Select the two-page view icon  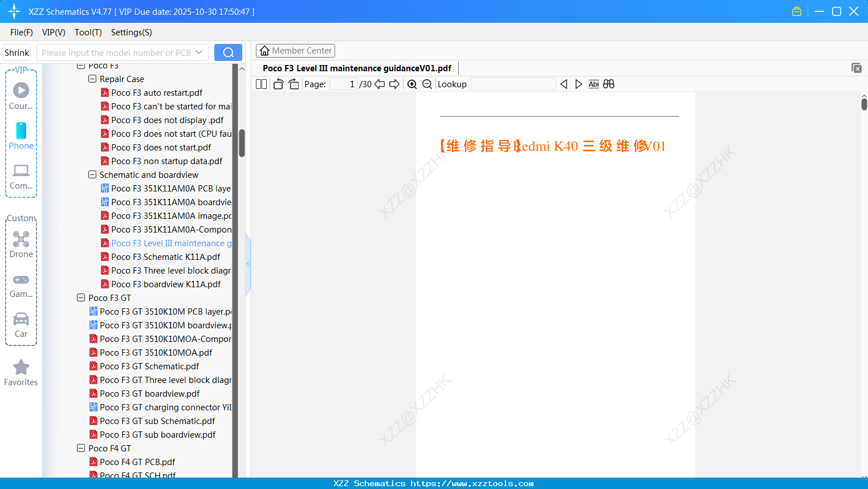(x=260, y=84)
